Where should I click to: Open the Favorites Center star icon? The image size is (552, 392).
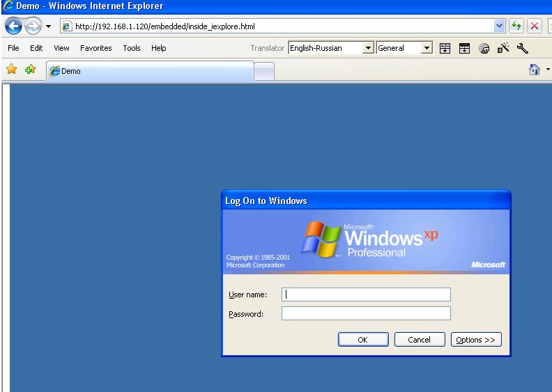click(x=12, y=69)
